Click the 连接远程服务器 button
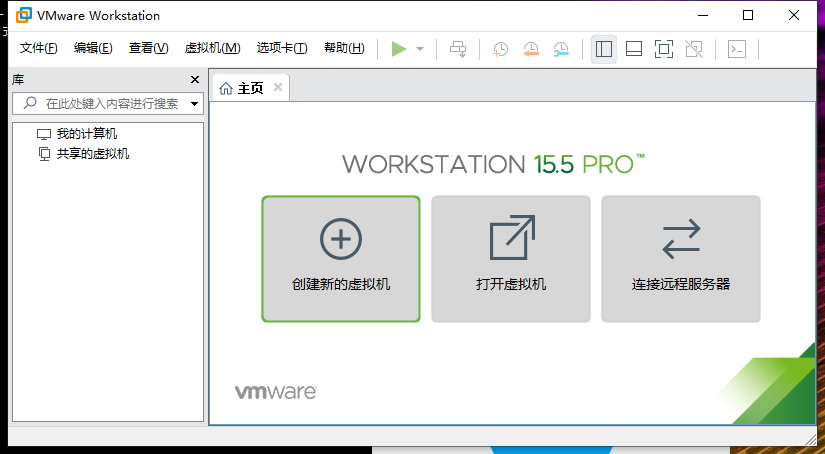Screen dimensions: 825x454 click(681, 259)
